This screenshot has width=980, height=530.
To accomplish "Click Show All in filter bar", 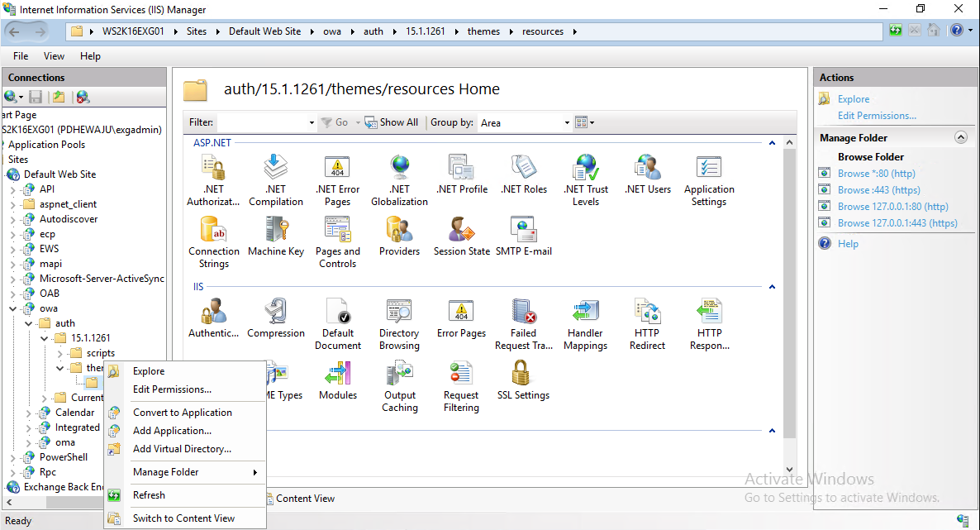I will 392,122.
